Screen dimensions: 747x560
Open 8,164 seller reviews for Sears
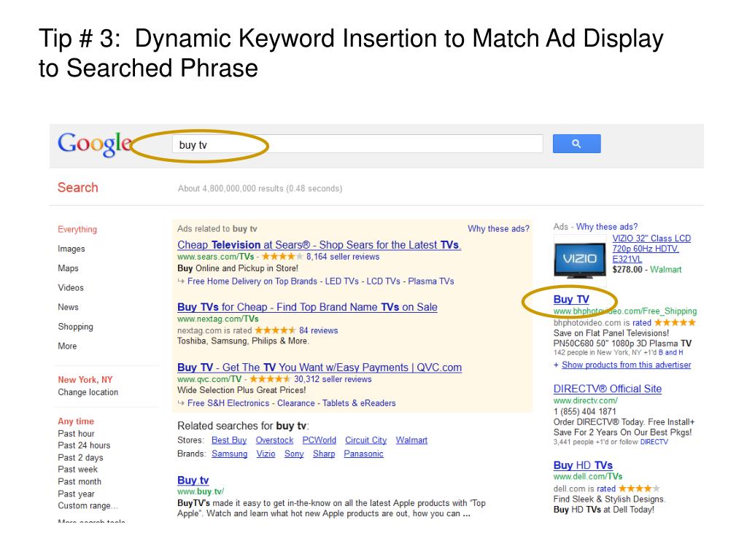point(343,257)
